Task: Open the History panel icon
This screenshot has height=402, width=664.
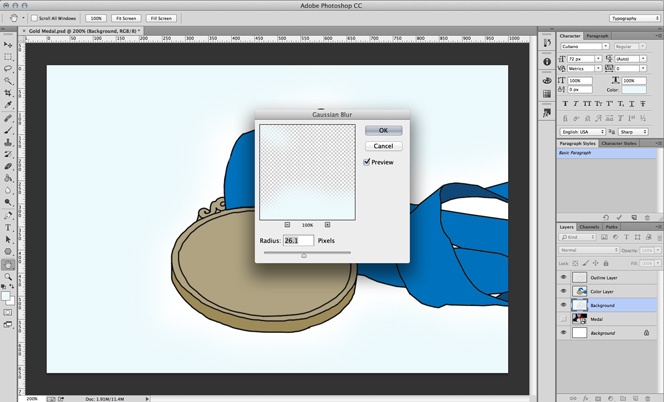Action: (547, 43)
